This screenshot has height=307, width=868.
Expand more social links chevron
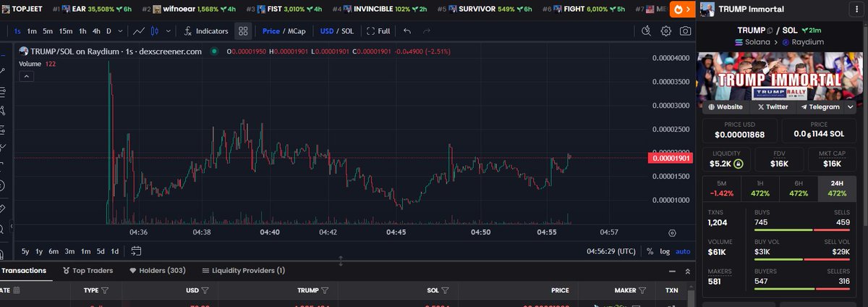click(x=849, y=106)
